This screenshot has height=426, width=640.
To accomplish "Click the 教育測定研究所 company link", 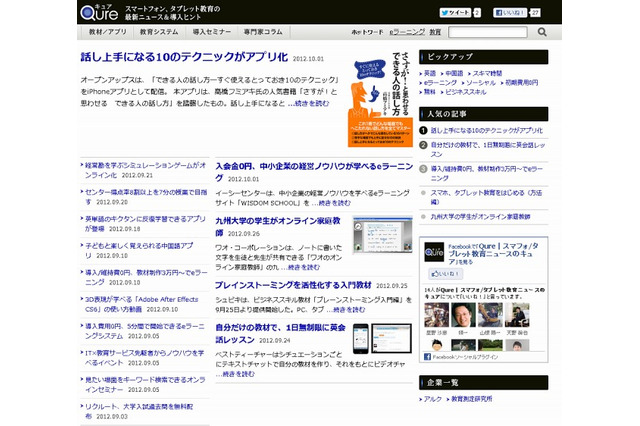I will click(471, 399).
